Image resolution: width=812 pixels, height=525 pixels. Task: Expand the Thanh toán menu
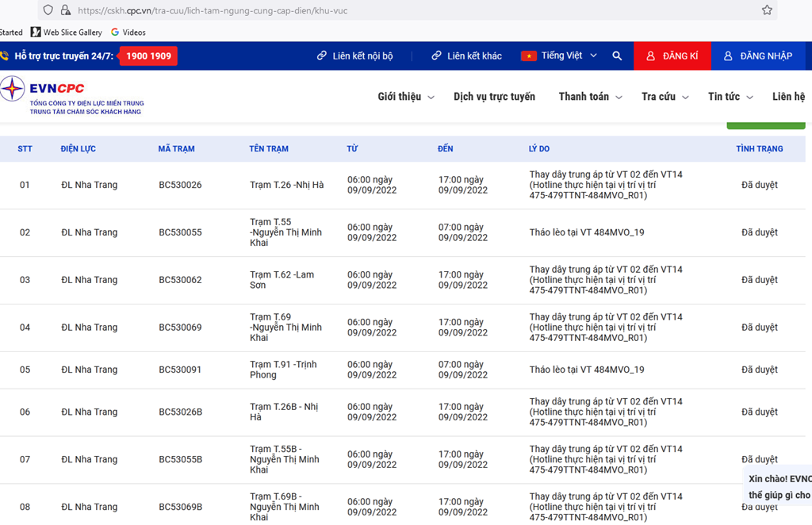(589, 97)
